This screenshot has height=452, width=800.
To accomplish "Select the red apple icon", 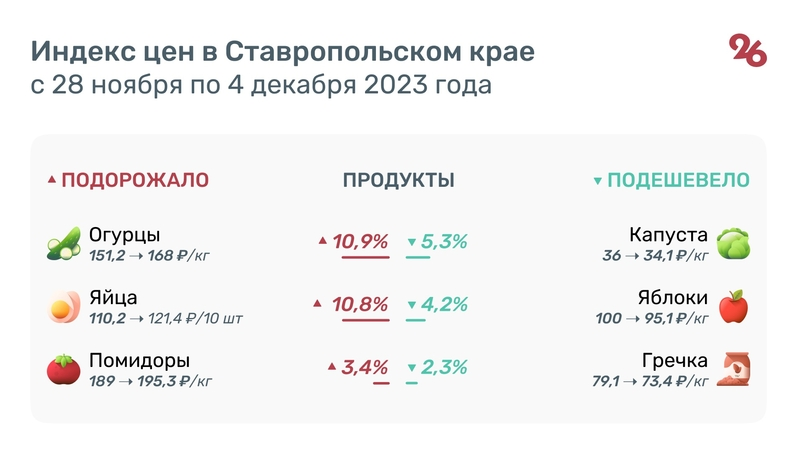I will coord(734,307).
